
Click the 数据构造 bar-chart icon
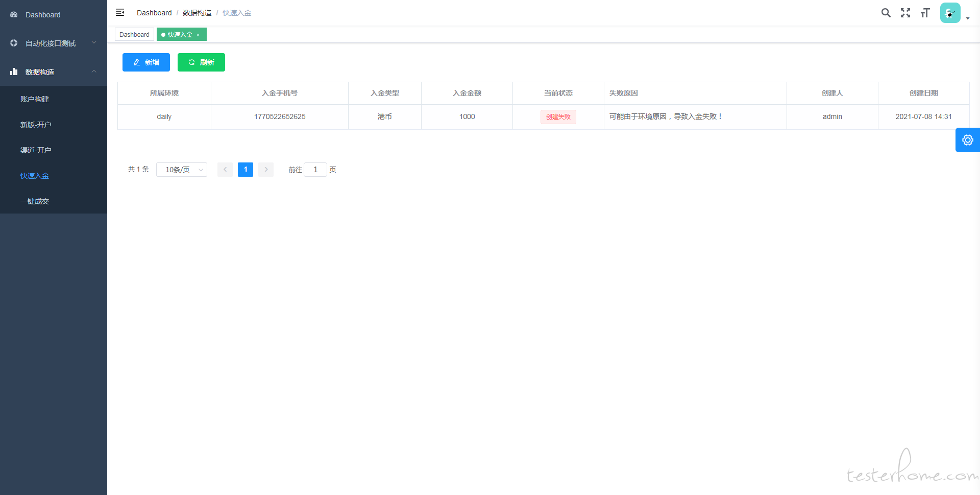14,72
